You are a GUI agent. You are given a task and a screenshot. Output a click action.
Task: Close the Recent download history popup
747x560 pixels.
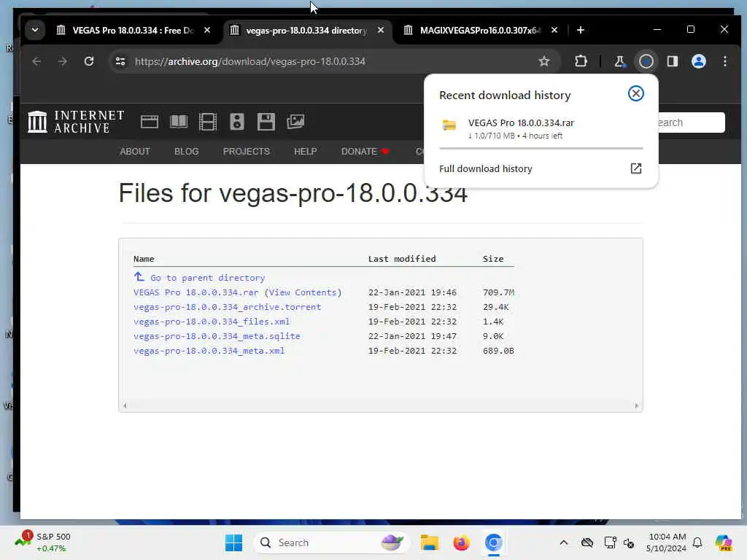[x=635, y=93]
